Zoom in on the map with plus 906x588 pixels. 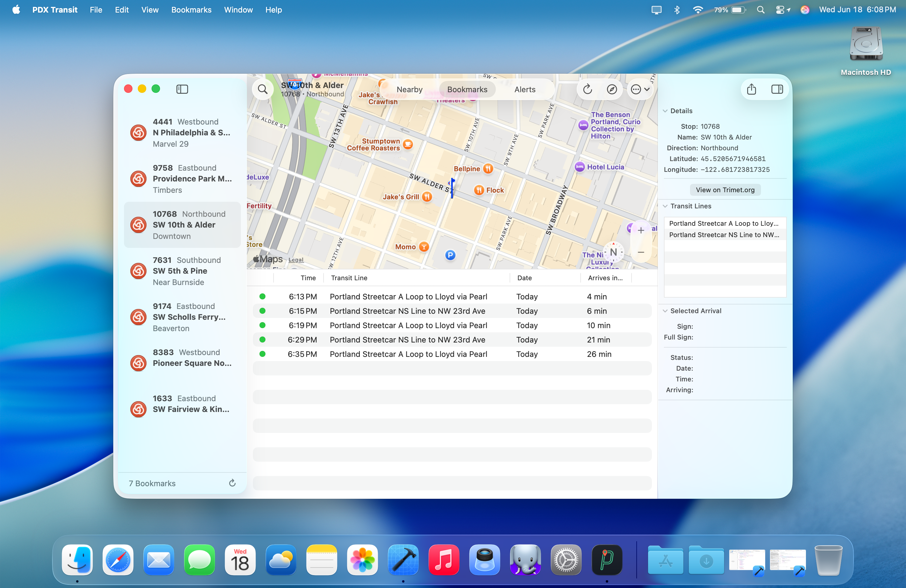[641, 231]
